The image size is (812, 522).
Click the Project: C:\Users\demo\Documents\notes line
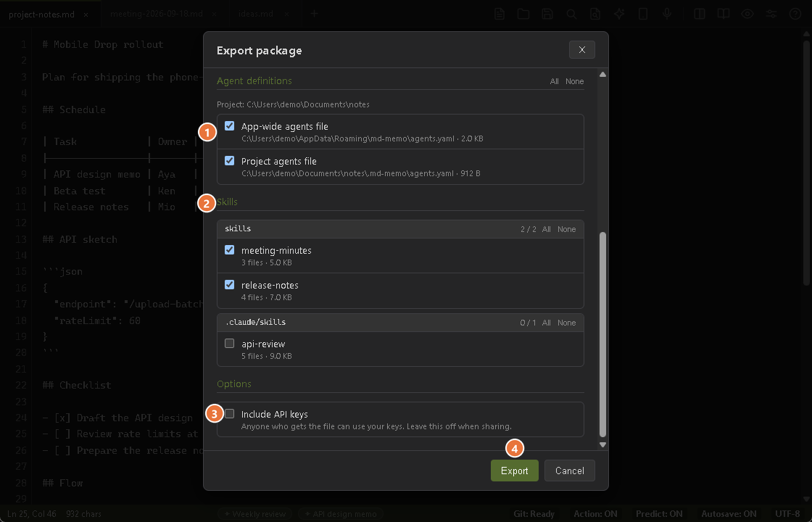[x=293, y=104]
